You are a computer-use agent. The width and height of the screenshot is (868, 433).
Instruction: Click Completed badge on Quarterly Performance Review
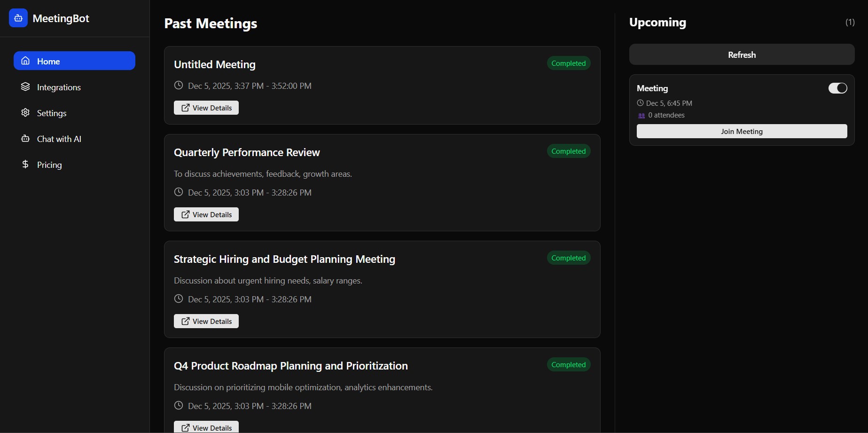point(568,151)
